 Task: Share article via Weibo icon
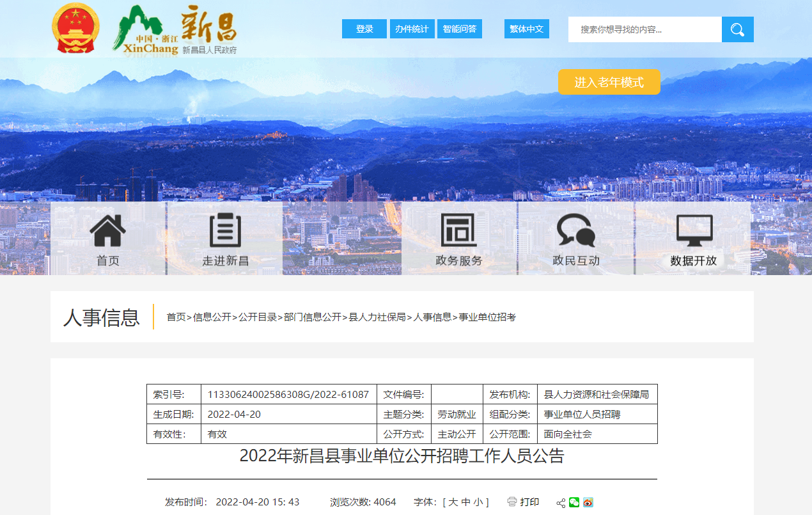pyautogui.click(x=588, y=502)
